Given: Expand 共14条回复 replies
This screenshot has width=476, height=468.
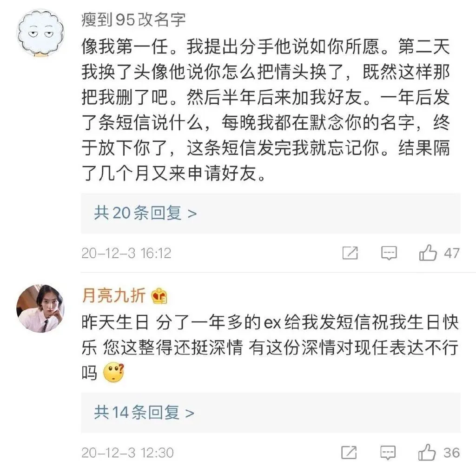Looking at the screenshot, I should pos(271,412).
